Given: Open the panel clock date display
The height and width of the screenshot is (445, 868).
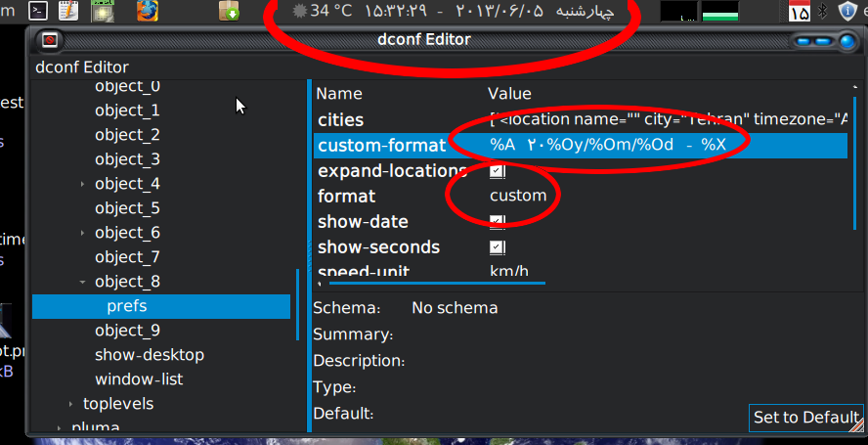Looking at the screenshot, I should point(489,11).
